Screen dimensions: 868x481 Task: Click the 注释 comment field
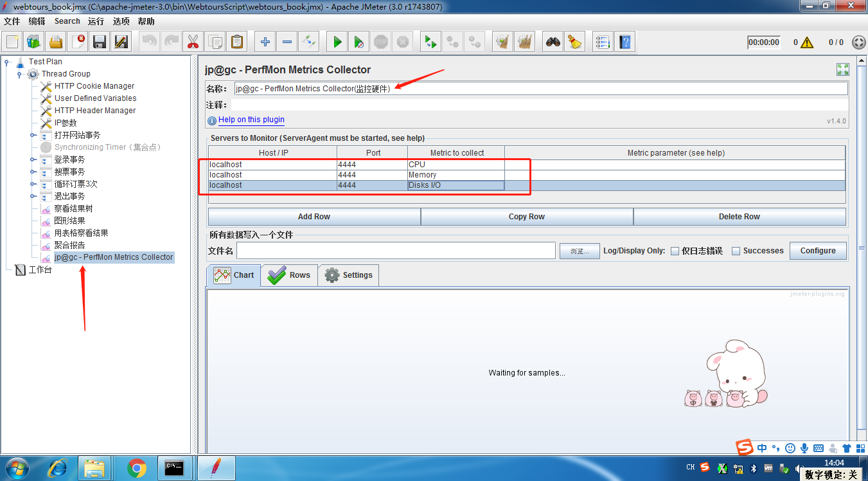click(540, 105)
